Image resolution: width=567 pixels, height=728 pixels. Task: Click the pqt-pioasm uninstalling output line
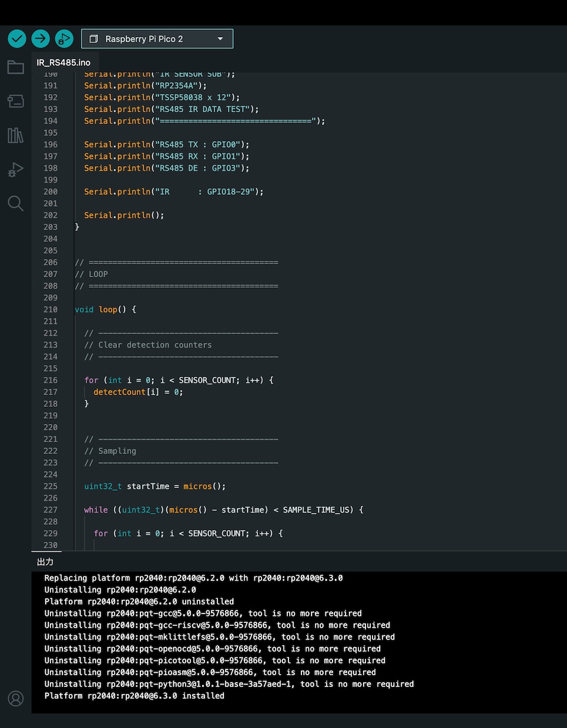click(x=210, y=672)
